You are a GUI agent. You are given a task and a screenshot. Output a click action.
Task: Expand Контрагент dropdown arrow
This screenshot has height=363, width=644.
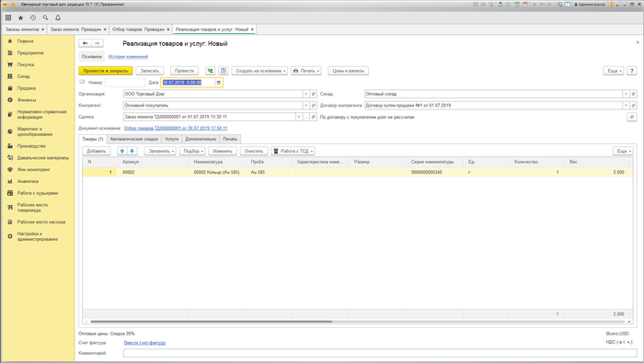coord(305,106)
